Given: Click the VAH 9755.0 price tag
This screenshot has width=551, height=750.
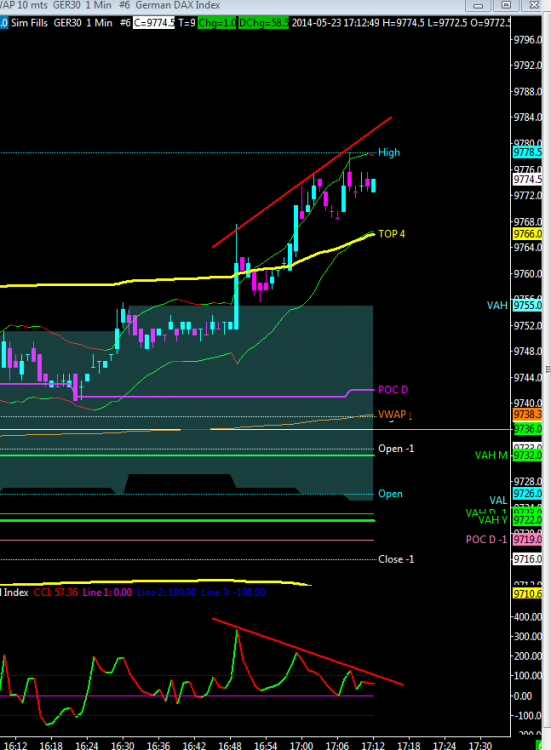Looking at the screenshot, I should click(528, 305).
